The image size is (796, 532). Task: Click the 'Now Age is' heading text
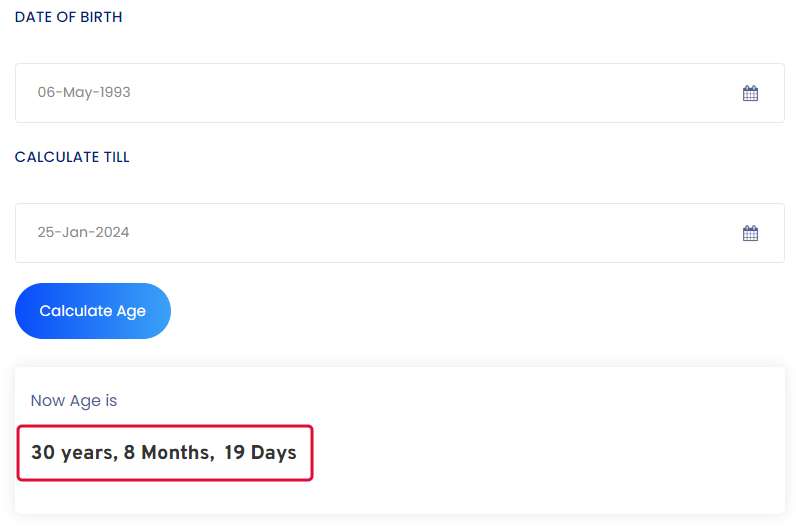coord(74,401)
